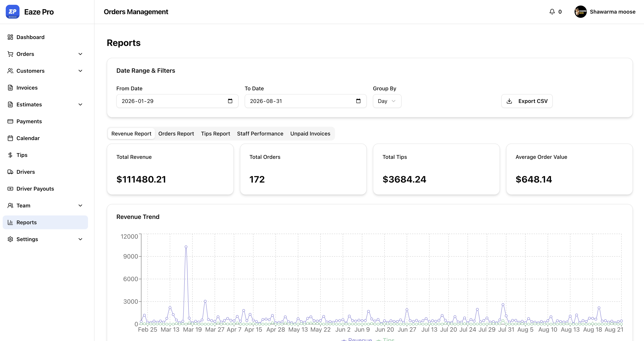Click the Payments card icon

[10, 121]
